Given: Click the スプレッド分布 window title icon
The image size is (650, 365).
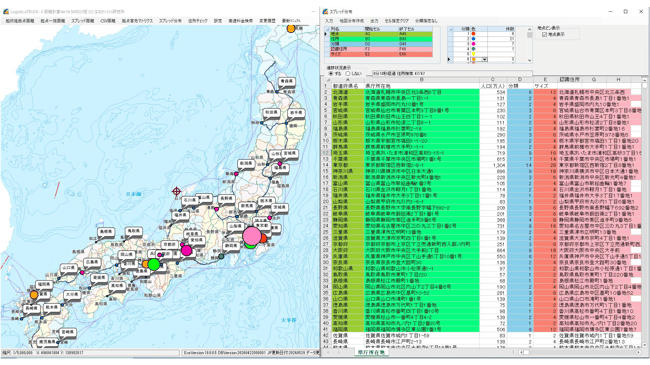Looking at the screenshot, I should (325, 12).
